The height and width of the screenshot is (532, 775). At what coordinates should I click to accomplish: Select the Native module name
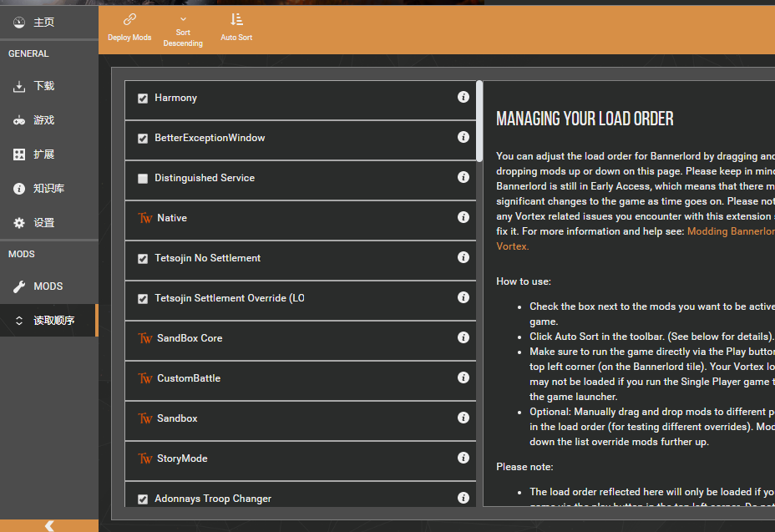172,218
